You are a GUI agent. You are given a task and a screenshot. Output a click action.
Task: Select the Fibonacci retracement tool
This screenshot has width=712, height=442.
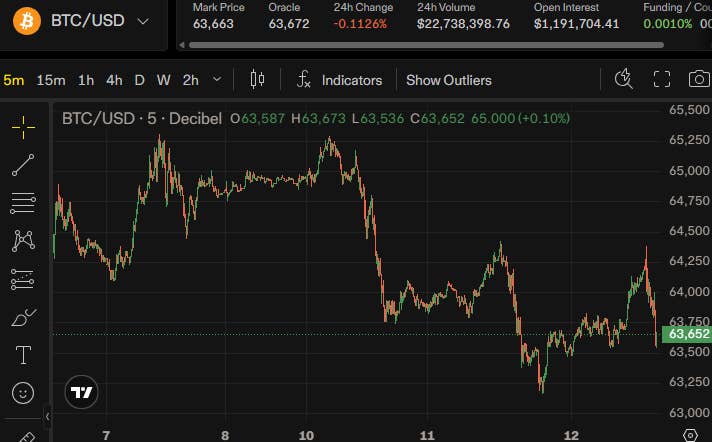pyautogui.click(x=23, y=203)
